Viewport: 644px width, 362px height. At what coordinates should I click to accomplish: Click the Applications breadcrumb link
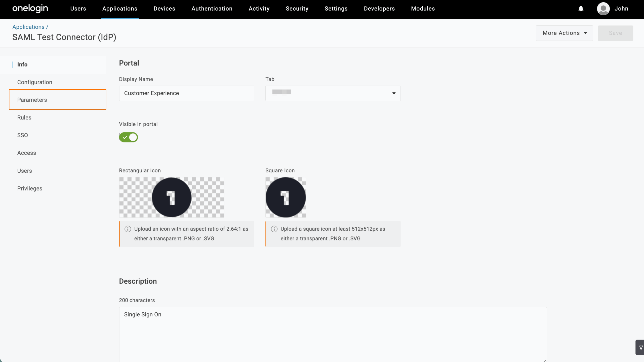(x=28, y=27)
